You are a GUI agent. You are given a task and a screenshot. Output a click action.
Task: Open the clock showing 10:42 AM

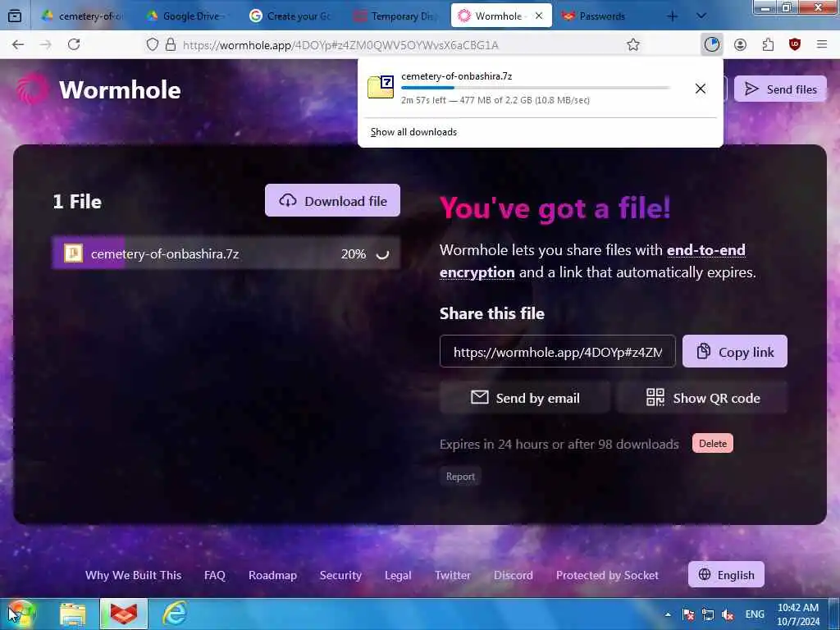[798, 614]
